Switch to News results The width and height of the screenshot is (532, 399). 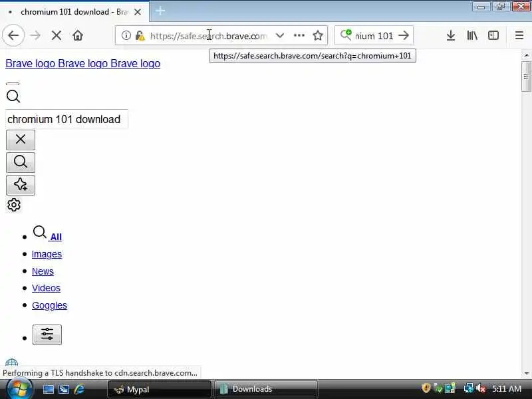point(43,271)
